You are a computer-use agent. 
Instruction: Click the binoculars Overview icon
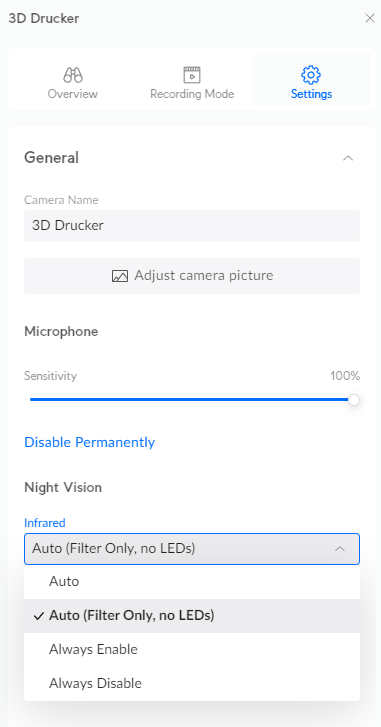[x=73, y=75]
